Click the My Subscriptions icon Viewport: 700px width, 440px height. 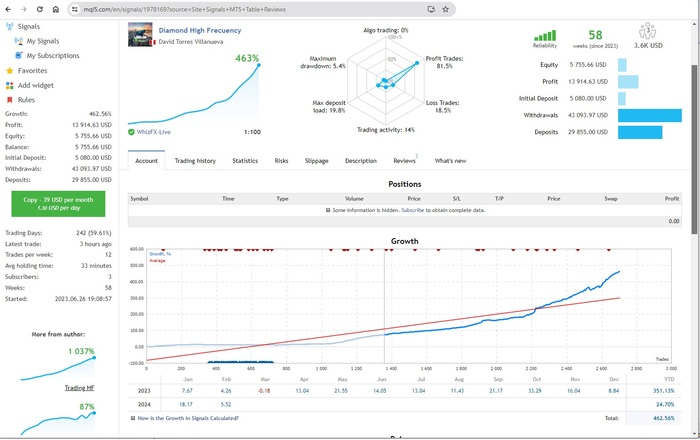[x=18, y=56]
